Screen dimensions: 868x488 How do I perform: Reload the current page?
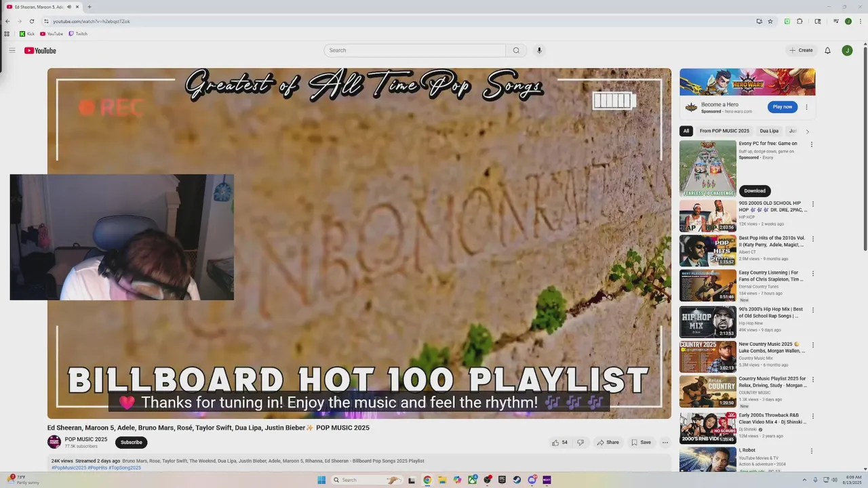[x=31, y=21]
